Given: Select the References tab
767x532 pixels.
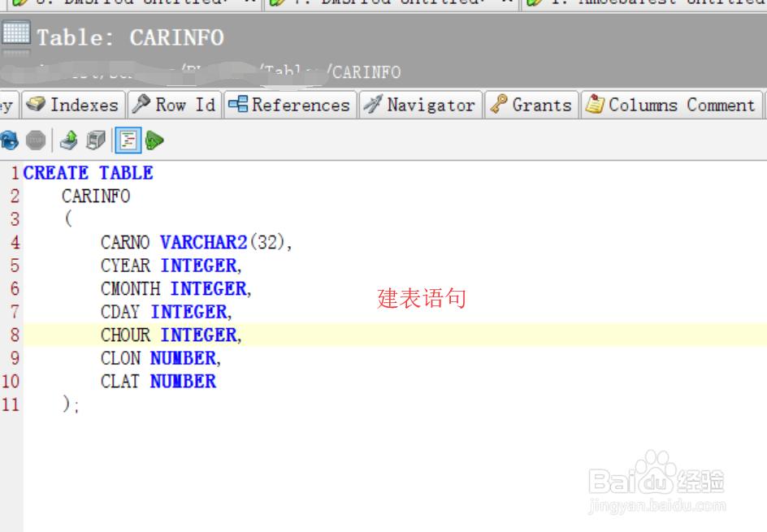Looking at the screenshot, I should click(290, 105).
